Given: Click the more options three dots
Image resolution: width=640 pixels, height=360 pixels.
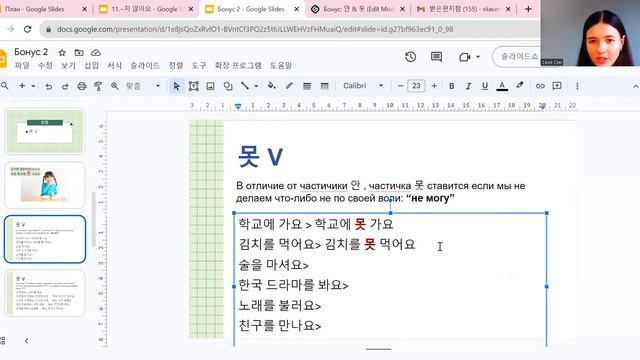Looking at the screenshot, I should pos(577,86).
